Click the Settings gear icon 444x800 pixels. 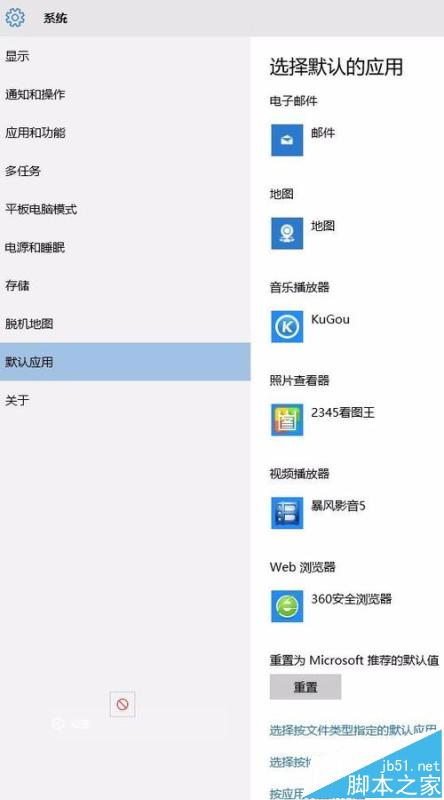tap(15, 18)
